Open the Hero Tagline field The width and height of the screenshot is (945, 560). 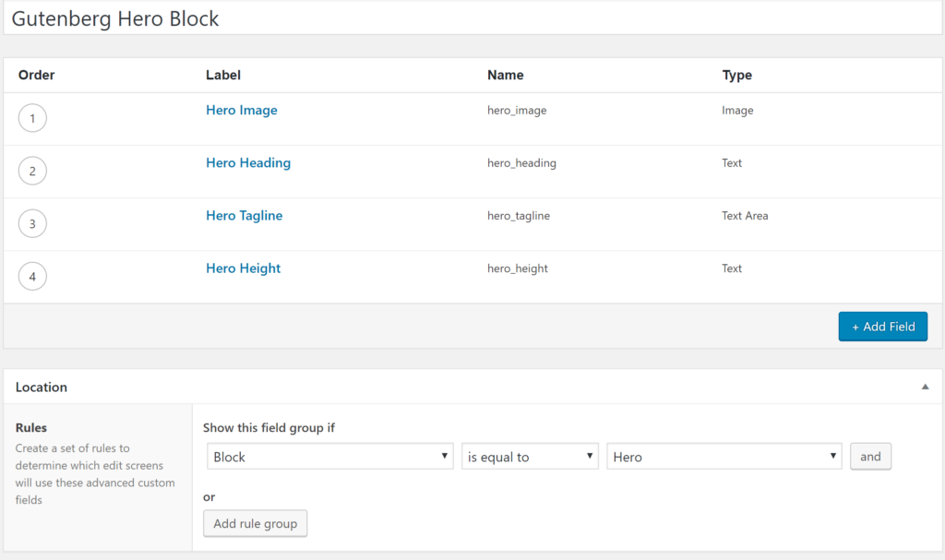point(244,216)
